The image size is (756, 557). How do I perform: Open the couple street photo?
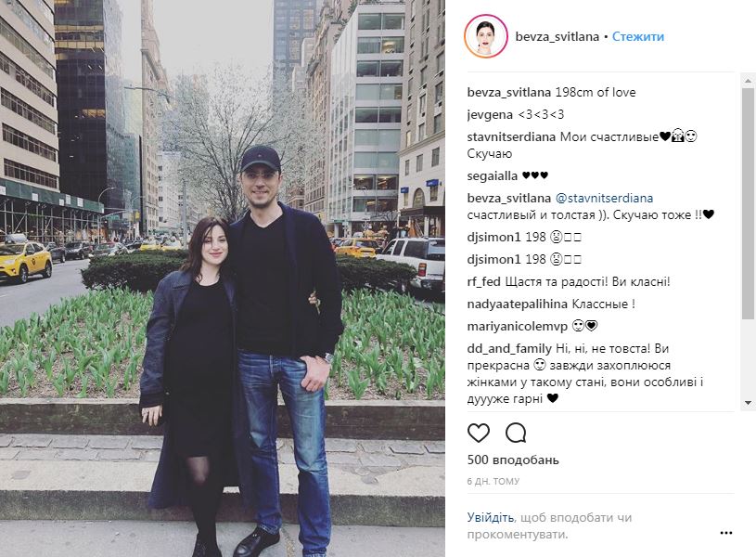[x=223, y=278]
